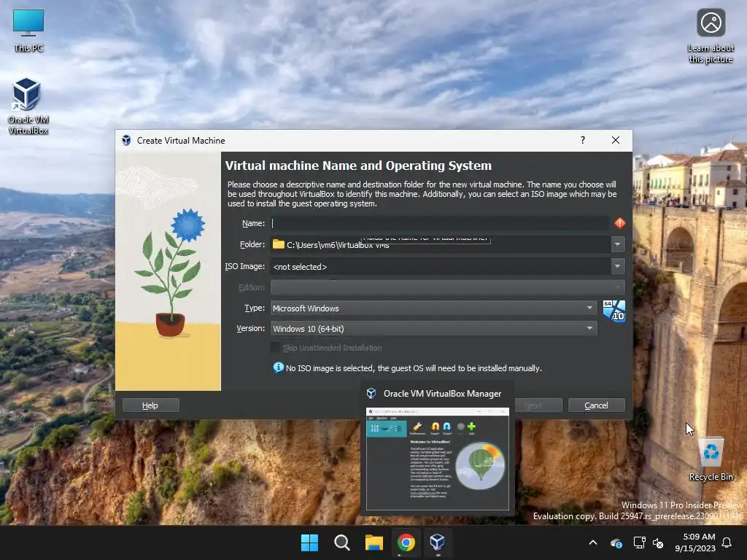747x560 pixels.
Task: Close the Create Virtual Machine dialog
Action: pos(616,140)
